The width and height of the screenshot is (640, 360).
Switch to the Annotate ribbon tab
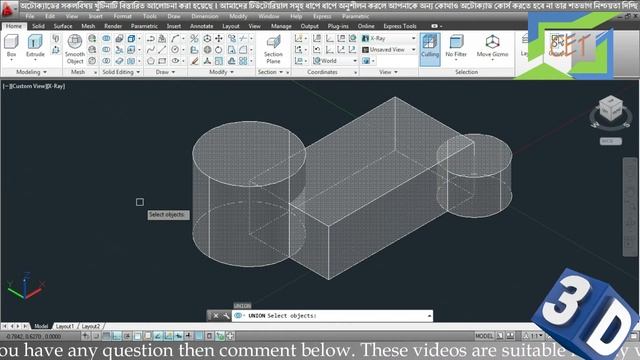coord(202,26)
